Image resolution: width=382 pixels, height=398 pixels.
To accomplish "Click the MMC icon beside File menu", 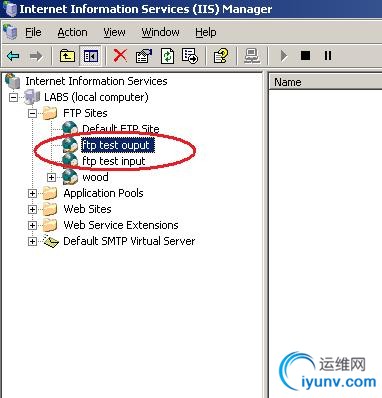I will [10, 32].
